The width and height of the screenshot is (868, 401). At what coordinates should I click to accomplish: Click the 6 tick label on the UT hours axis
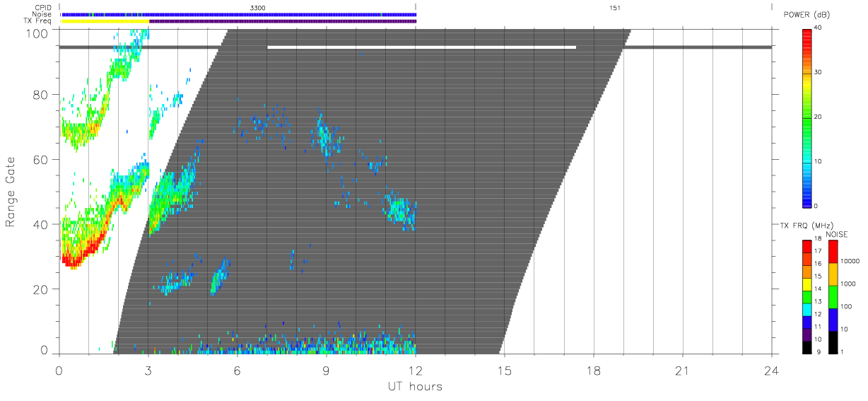tap(237, 370)
